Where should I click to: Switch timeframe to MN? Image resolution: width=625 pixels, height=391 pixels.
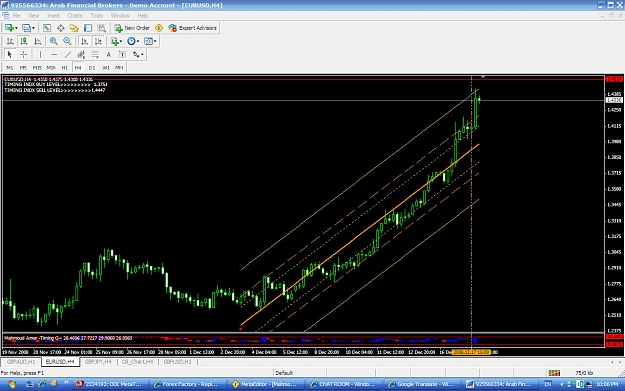coord(119,68)
